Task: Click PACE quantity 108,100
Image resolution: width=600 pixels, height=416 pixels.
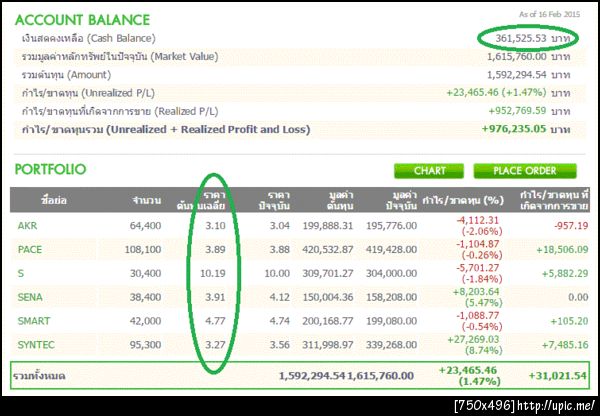Action: tap(143, 250)
